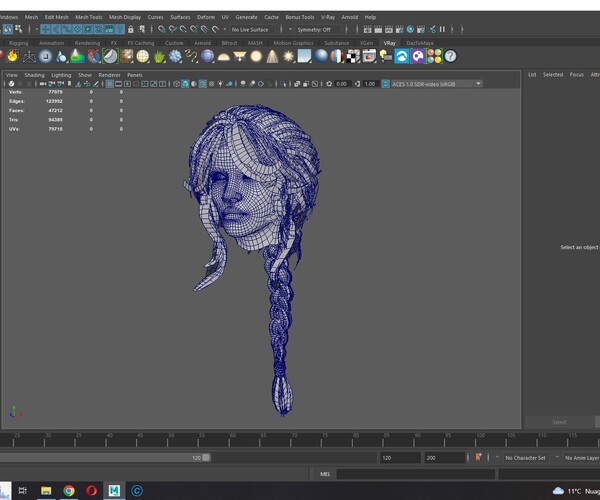Click Focus in Attribute Editor menu
600x500 pixels.
(x=577, y=75)
